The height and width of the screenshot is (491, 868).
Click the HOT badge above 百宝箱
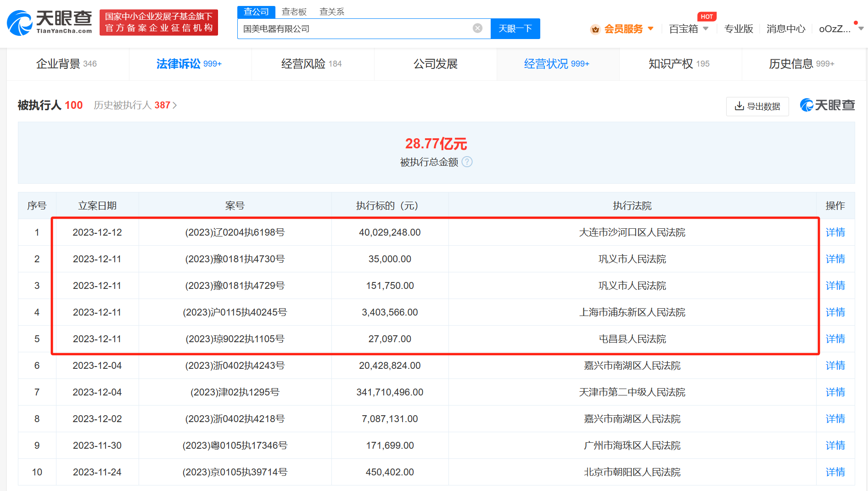pos(706,17)
